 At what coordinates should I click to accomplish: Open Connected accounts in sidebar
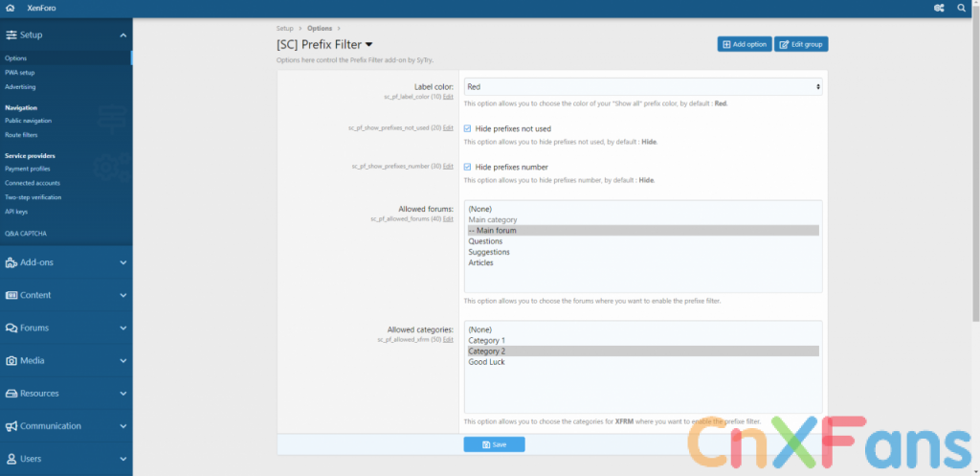click(x=33, y=183)
